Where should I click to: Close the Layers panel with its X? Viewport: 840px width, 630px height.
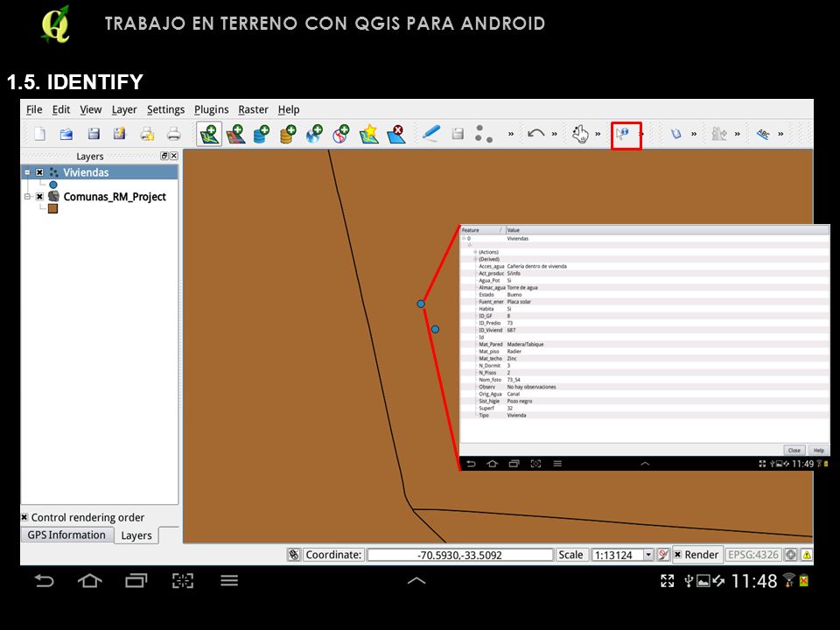tap(173, 156)
